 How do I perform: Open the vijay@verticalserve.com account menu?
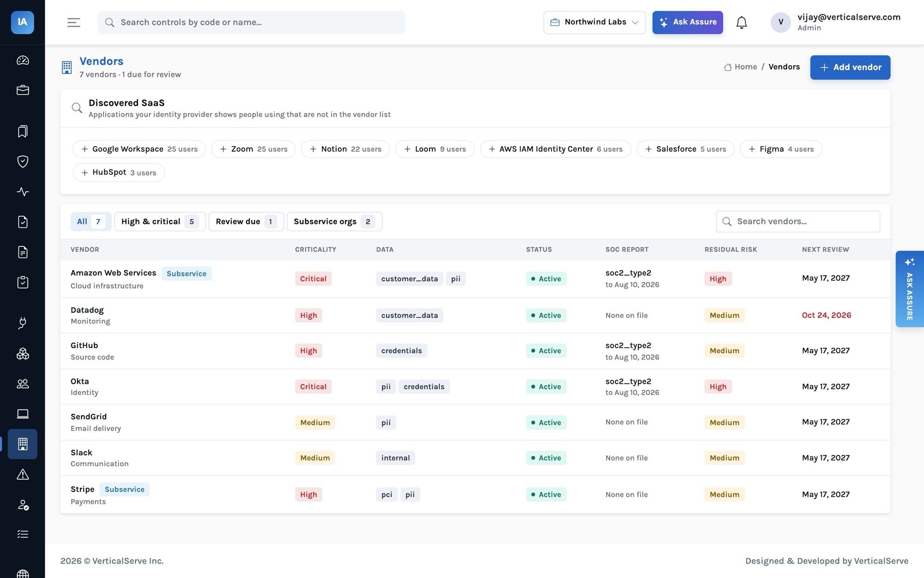835,22
